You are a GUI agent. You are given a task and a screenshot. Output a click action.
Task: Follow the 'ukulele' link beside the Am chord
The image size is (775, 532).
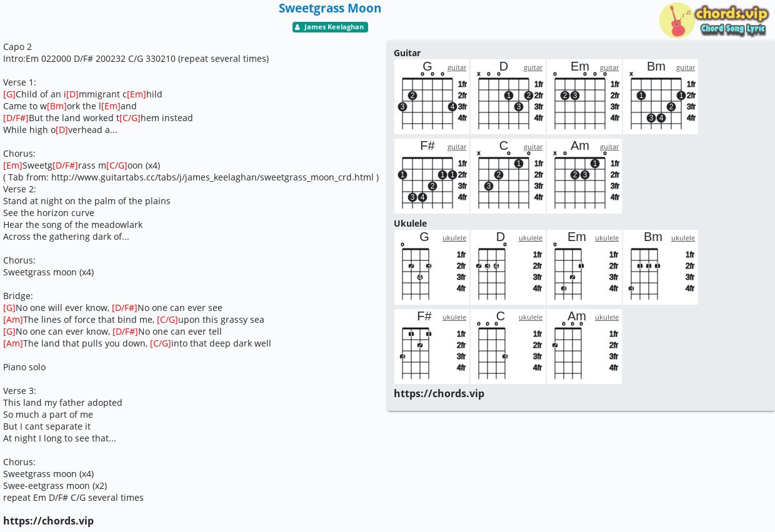(x=607, y=317)
